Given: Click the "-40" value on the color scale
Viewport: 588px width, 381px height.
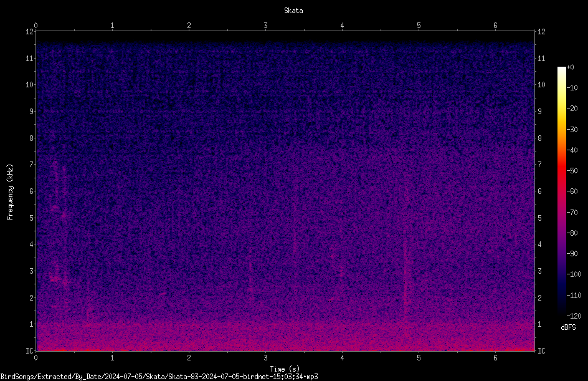Looking at the screenshot, I should tap(572, 150).
